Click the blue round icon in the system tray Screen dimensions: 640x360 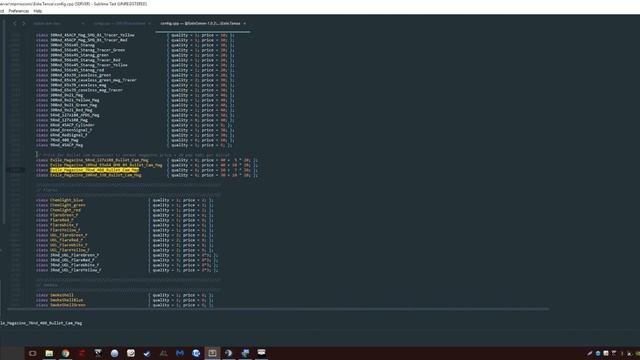[x=598, y=353]
